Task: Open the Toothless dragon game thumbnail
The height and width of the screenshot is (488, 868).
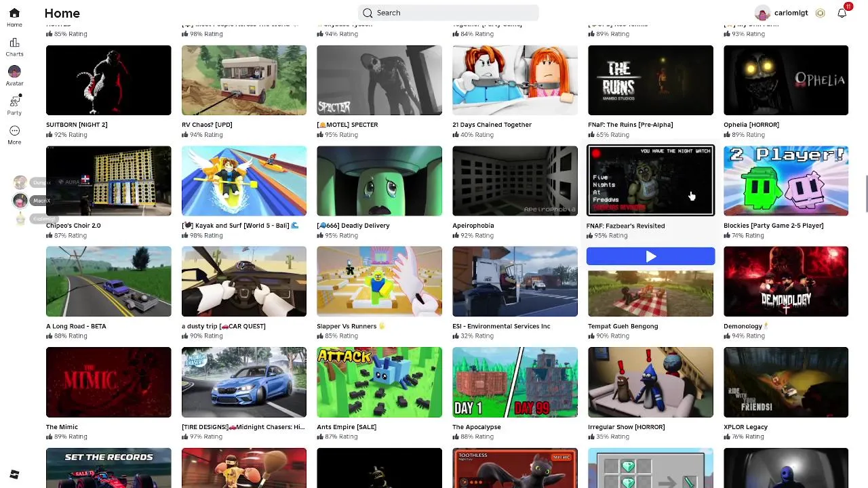Action: point(515,468)
